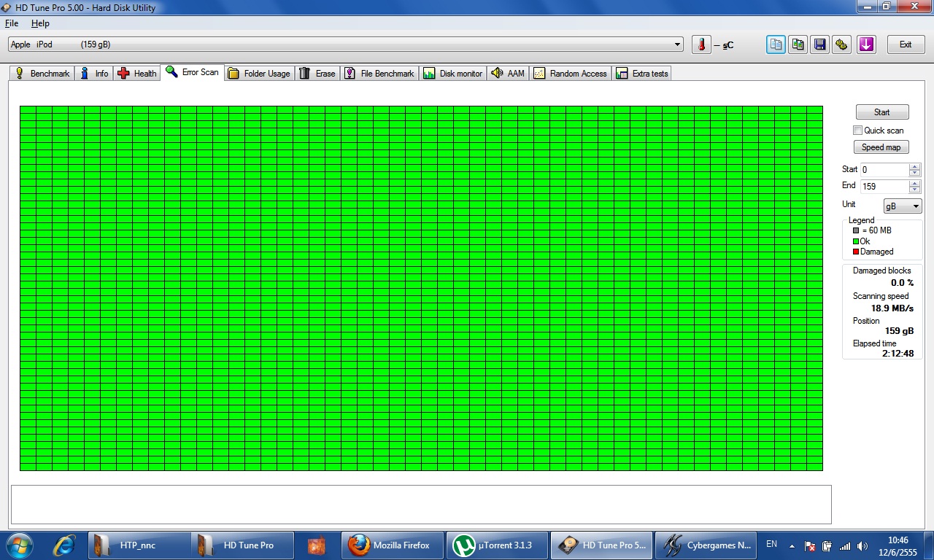Copy text results to clipboard
The image size is (934, 560).
776,44
